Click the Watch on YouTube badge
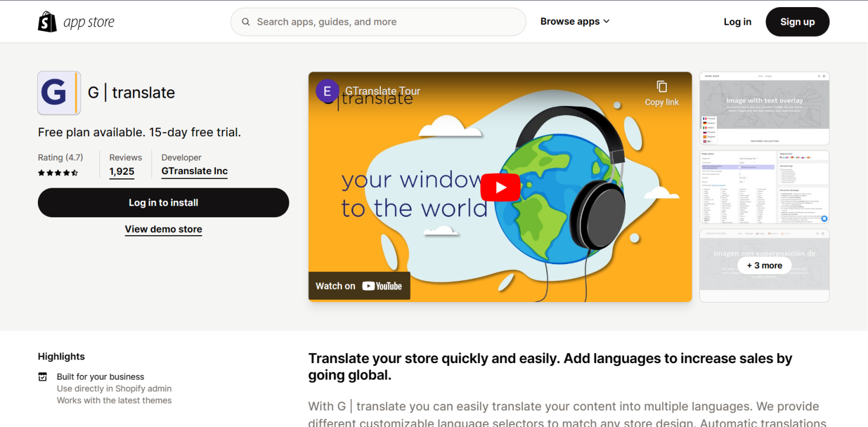The image size is (868, 427). click(x=359, y=285)
